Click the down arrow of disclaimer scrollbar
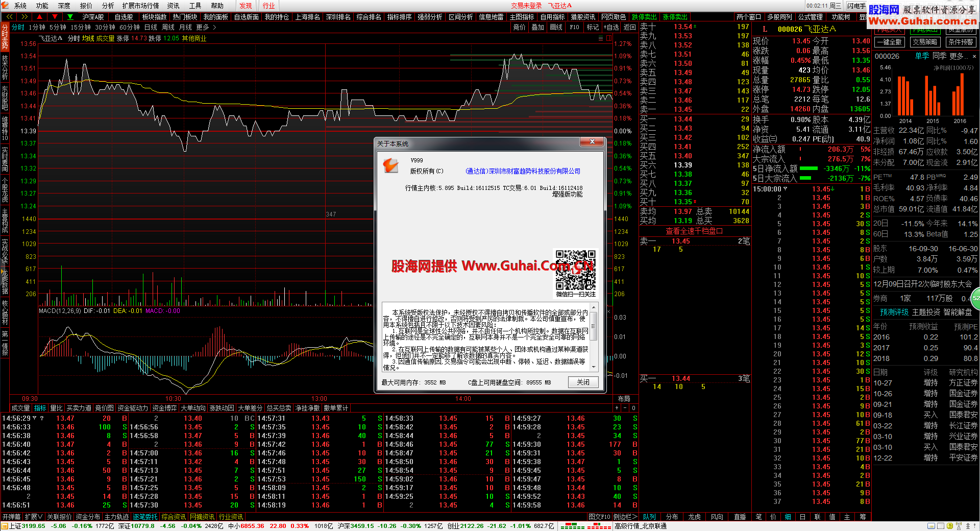 (x=593, y=367)
